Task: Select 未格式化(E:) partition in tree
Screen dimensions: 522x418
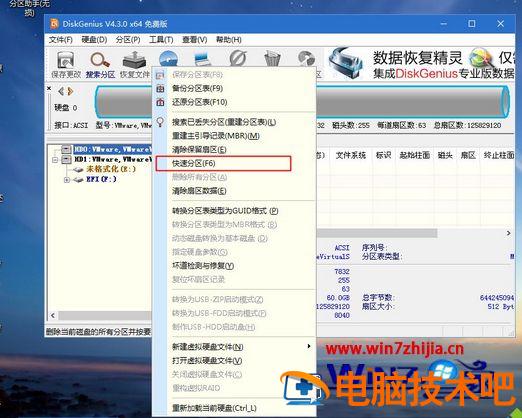Action: click(111, 169)
